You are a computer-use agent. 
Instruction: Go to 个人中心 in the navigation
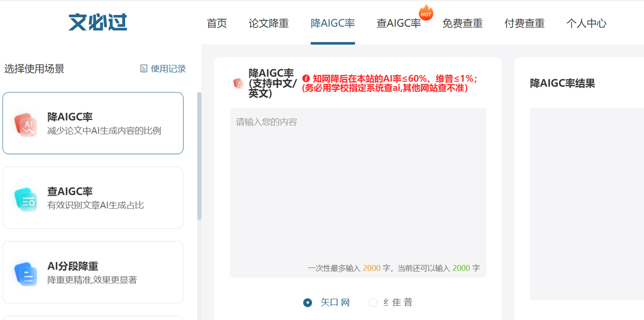coord(587,23)
